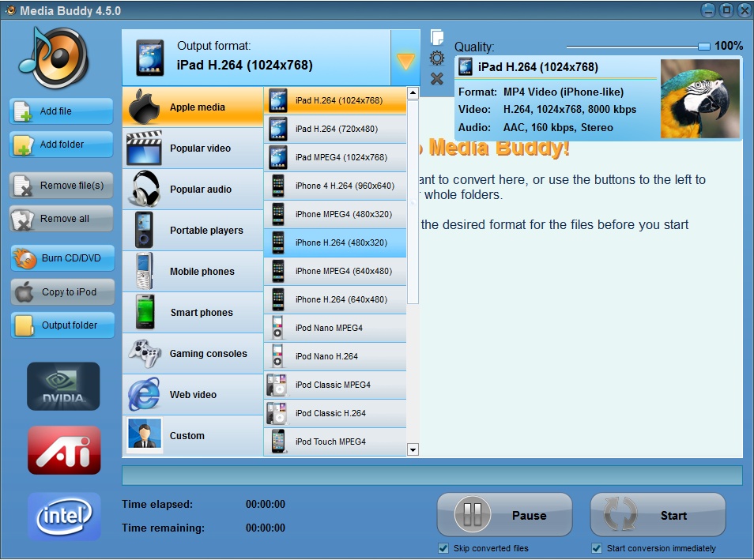
Task: Click the iPad icon in Output format header
Action: tap(150, 58)
